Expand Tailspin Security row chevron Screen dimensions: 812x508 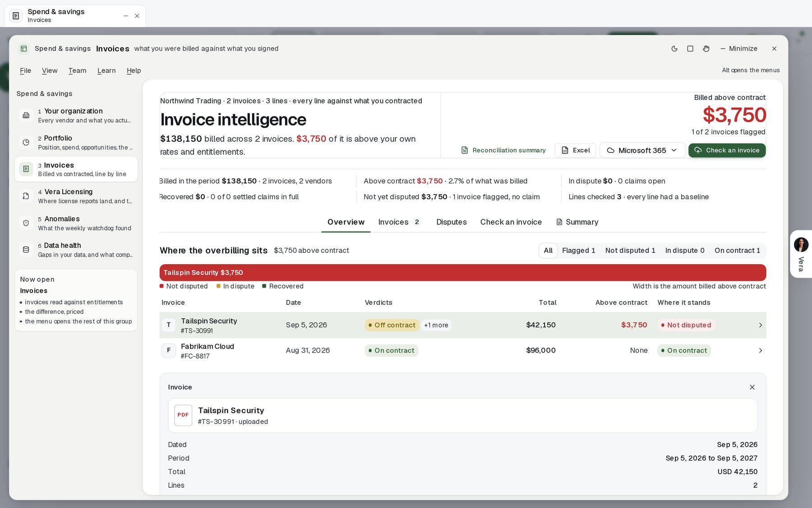[761, 325]
